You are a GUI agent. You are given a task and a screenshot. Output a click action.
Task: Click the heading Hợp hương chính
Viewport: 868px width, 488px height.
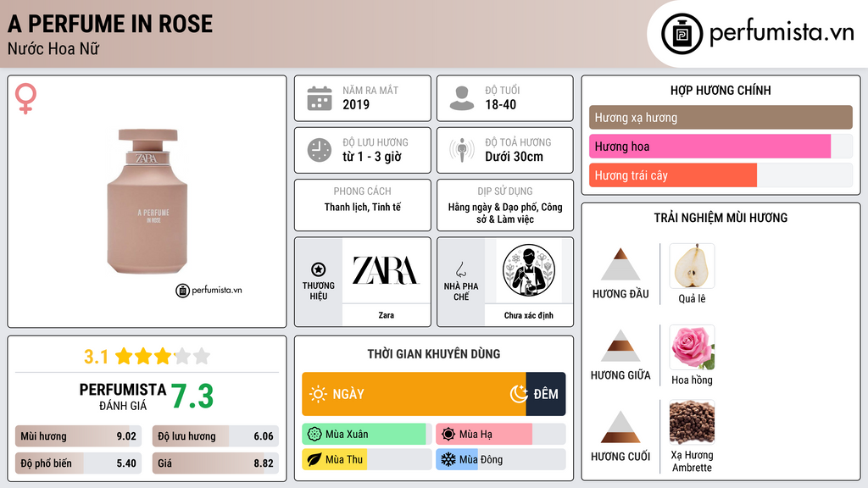click(721, 90)
